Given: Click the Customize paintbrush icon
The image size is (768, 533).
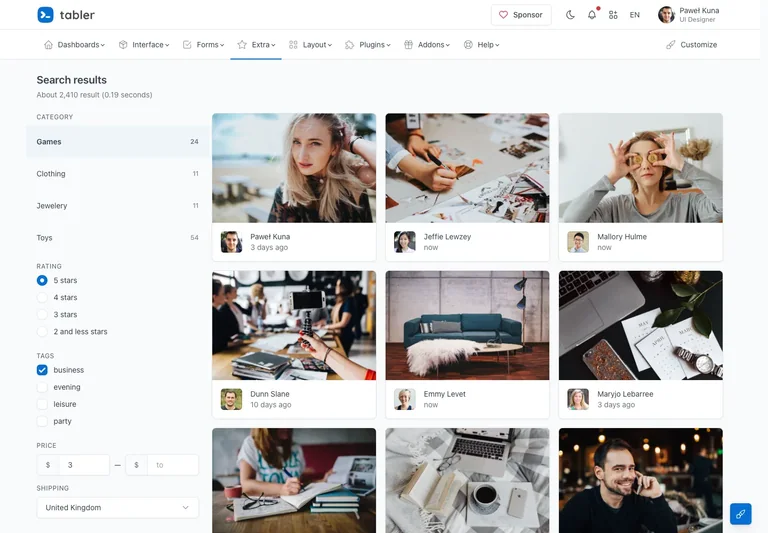Looking at the screenshot, I should click(671, 45).
